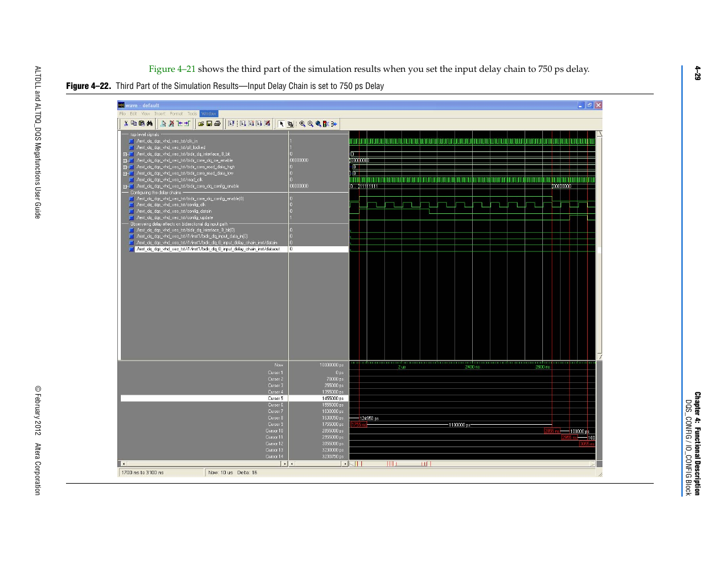Click left arrow of signal names scrollbar
The image size is (728, 562).
coord(123,464)
